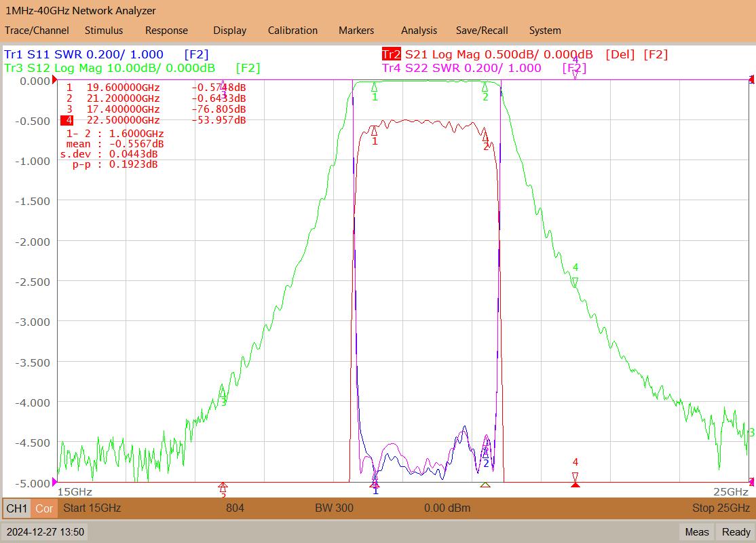
Task: Open the Trace/Channel menu
Action: tap(37, 31)
